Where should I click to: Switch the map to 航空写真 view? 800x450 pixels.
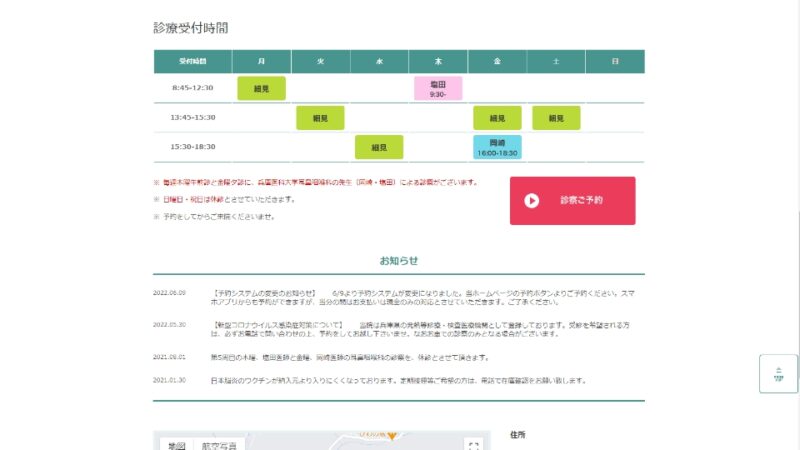(219, 445)
